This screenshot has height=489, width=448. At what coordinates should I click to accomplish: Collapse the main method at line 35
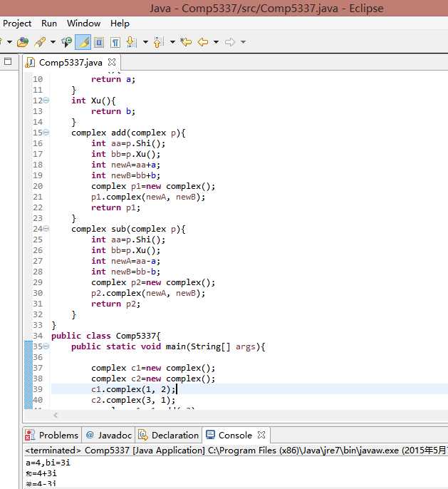click(x=46, y=346)
